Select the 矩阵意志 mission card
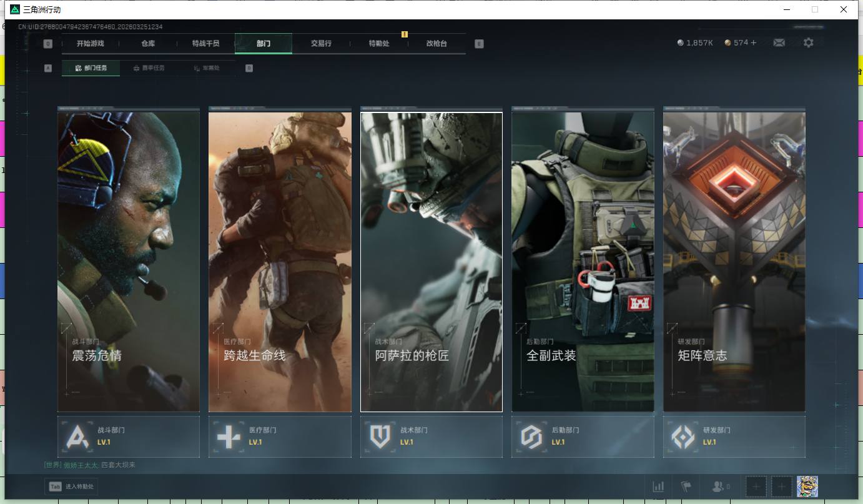This screenshot has height=504, width=863. coord(734,261)
